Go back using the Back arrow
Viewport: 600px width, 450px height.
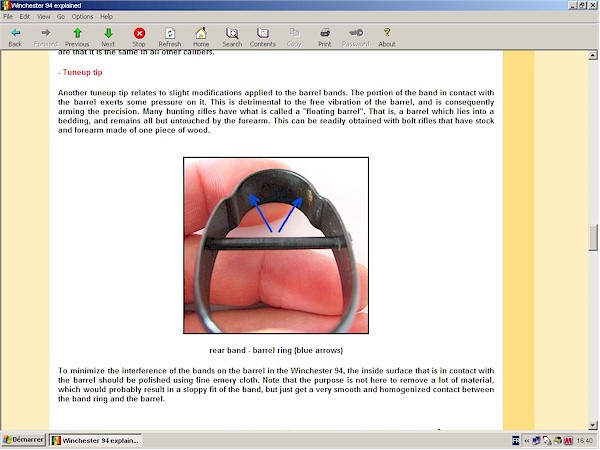[x=15, y=38]
